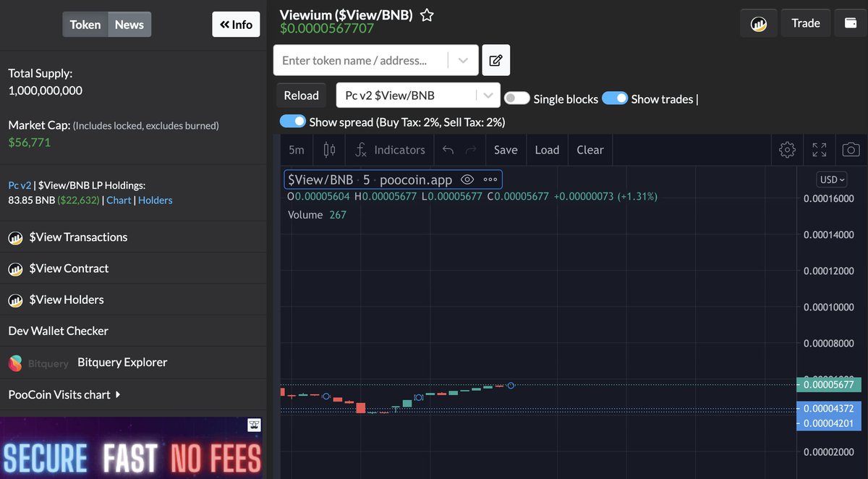Open the candlestick chart style icon
The image size is (868, 479).
tap(329, 150)
